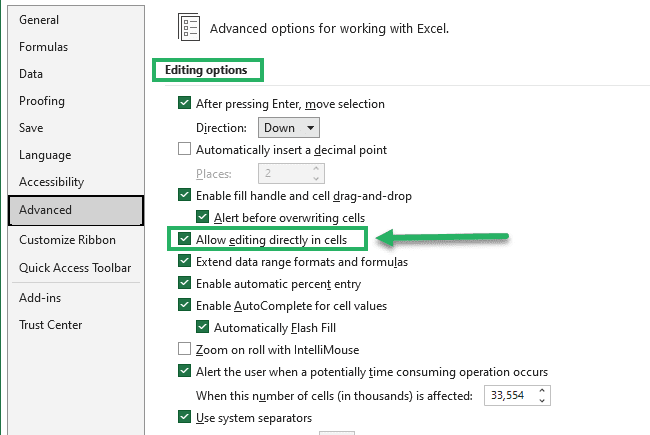This screenshot has height=435, width=650.
Task: Increase cells threshold with up stepper arrow
Action: point(542,391)
